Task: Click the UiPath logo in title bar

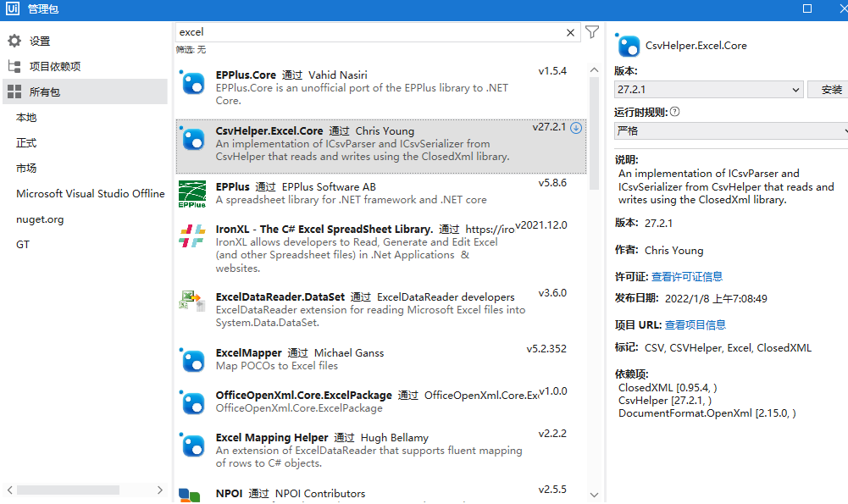Action: (x=13, y=8)
